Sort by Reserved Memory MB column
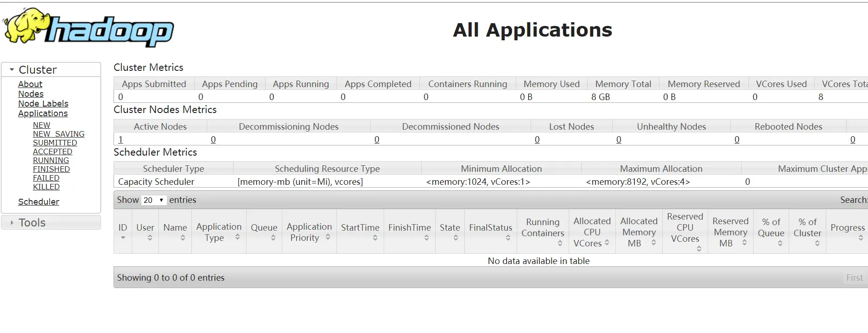 point(730,231)
